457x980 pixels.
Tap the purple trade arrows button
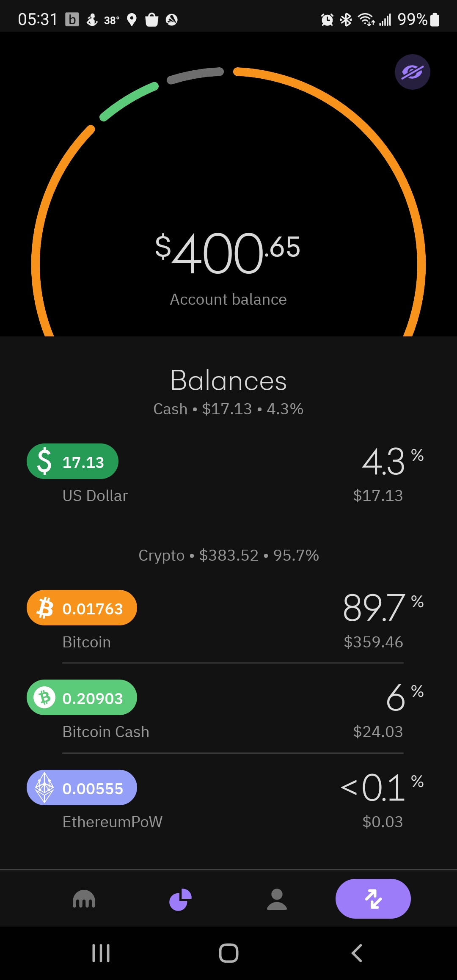click(373, 899)
